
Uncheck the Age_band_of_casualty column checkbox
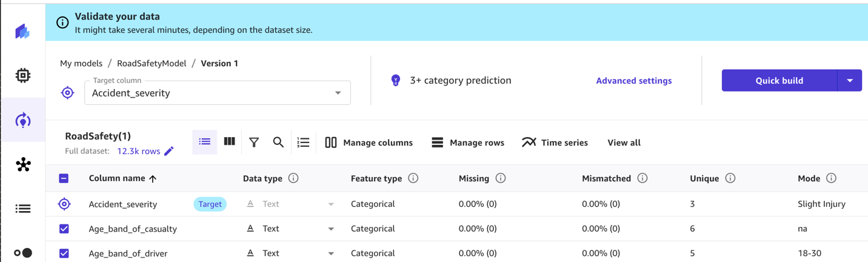(x=64, y=229)
